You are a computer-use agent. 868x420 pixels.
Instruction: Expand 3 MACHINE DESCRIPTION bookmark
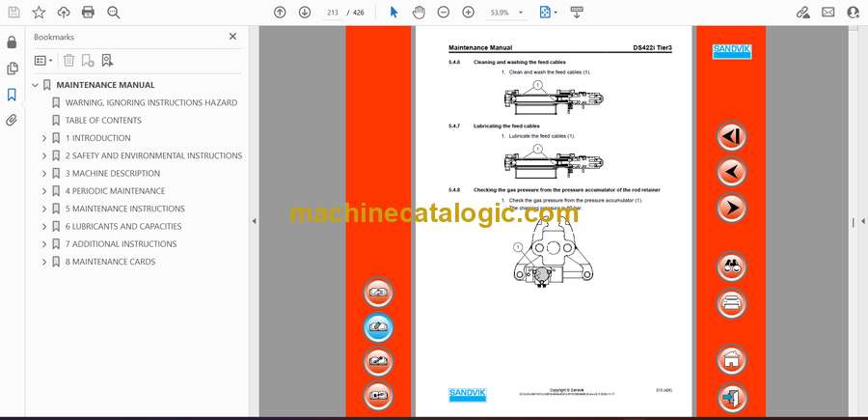pos(44,174)
